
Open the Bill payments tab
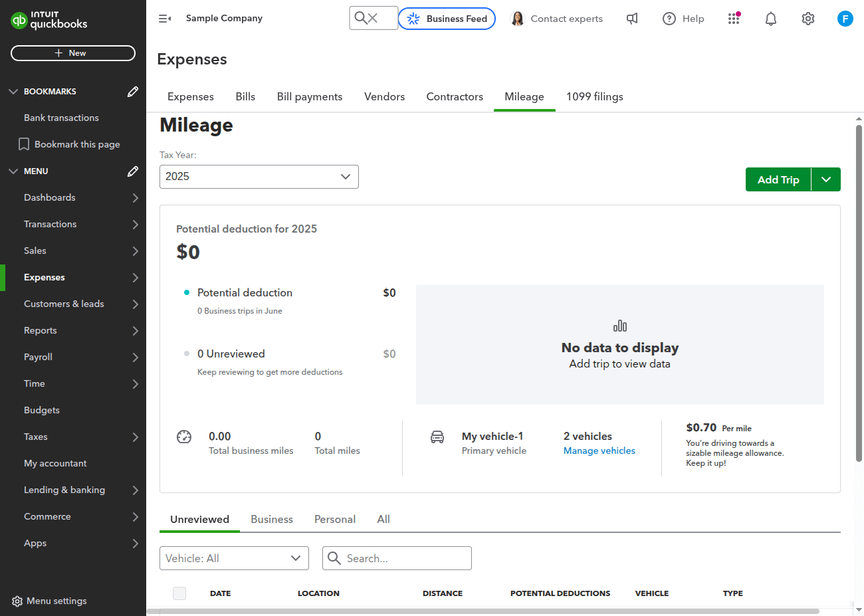[310, 97]
